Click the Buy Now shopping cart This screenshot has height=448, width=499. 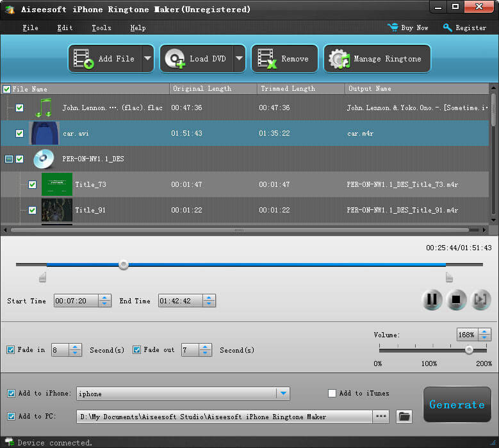pos(393,28)
